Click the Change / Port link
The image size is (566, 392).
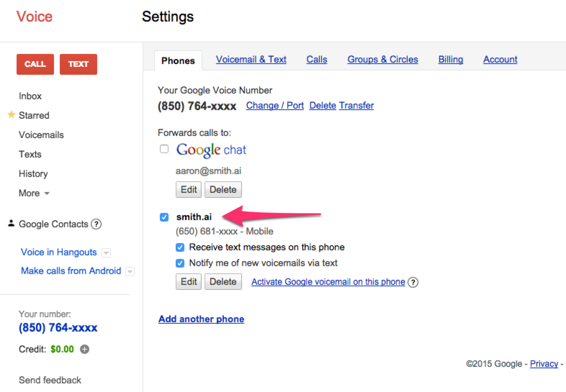click(275, 105)
